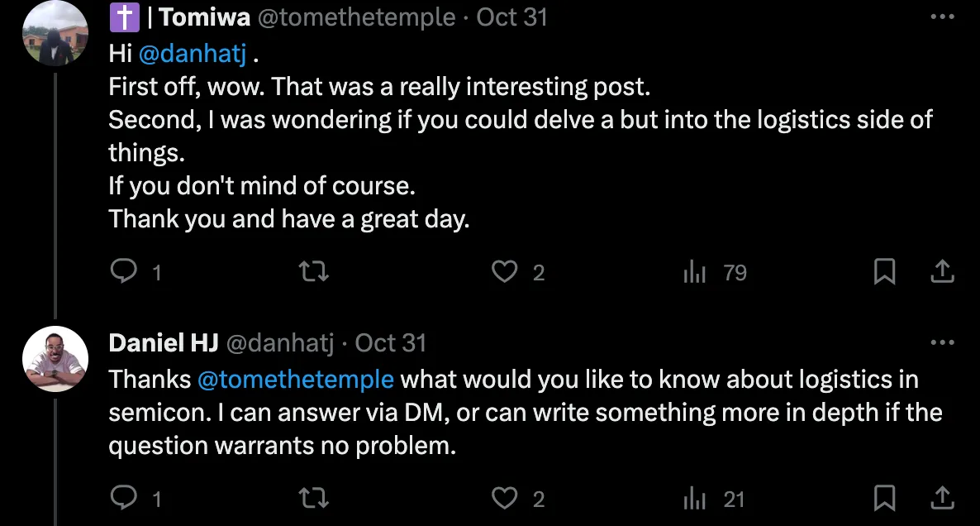Open the @danhatj mention link
980x526 pixels.
click(x=190, y=54)
